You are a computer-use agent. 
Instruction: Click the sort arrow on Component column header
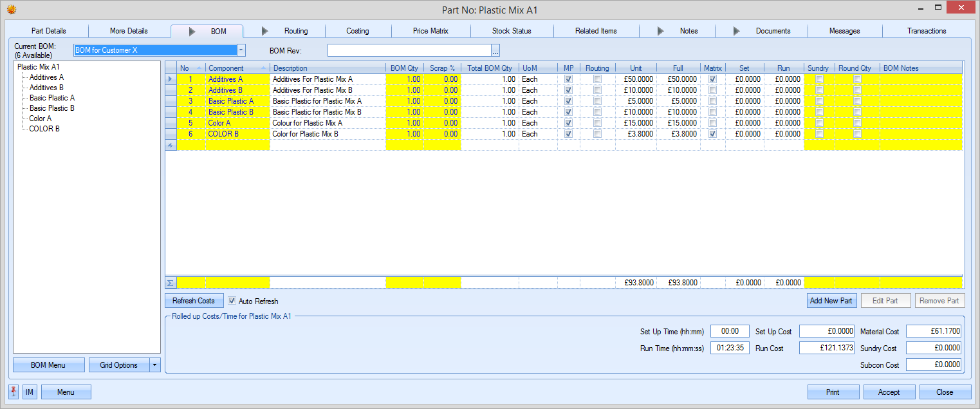click(x=264, y=68)
